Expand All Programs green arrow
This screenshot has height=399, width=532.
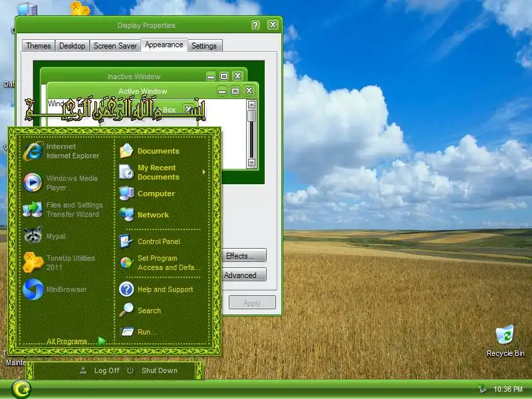102,341
